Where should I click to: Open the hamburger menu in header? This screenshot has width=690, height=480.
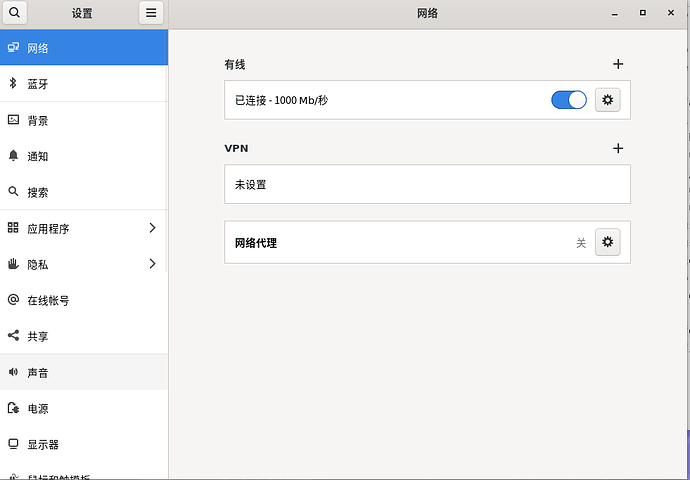pos(150,14)
